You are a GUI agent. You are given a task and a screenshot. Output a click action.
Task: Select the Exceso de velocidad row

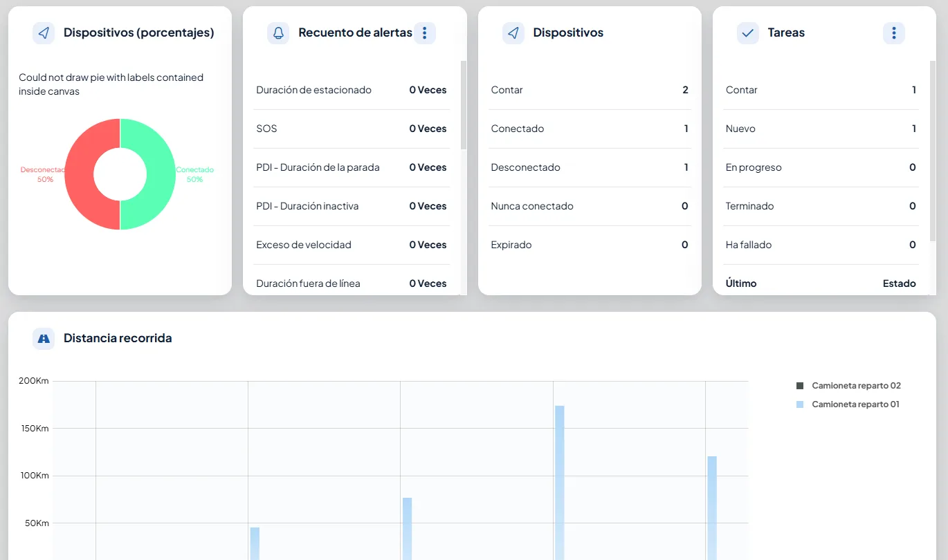(x=352, y=245)
